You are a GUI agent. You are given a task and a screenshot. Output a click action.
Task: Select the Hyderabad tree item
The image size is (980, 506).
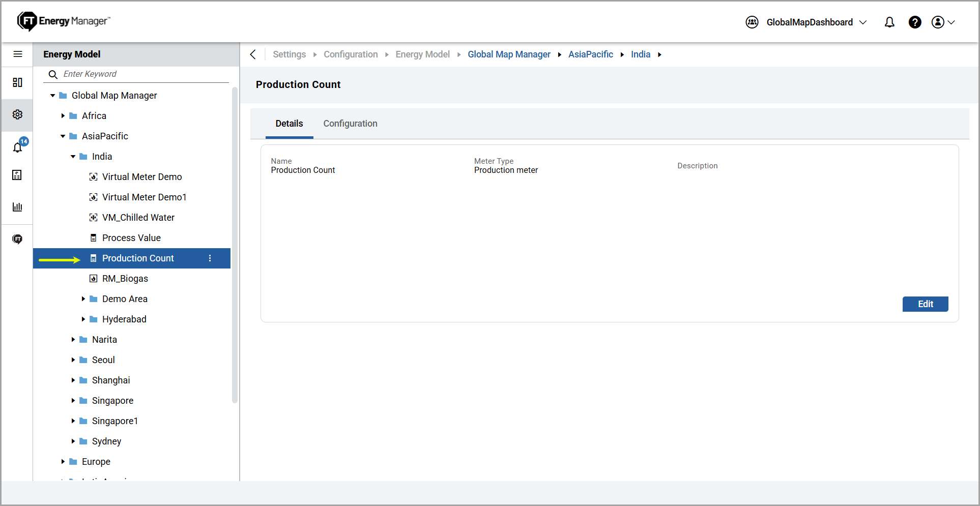click(124, 319)
